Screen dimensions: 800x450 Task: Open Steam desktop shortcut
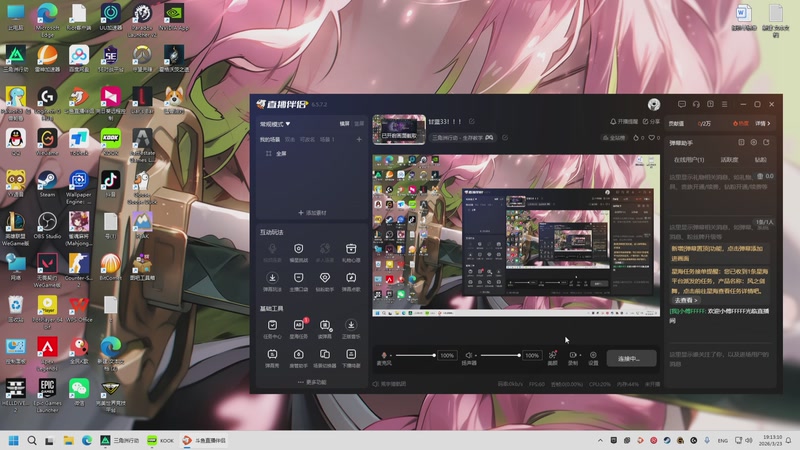click(x=47, y=184)
